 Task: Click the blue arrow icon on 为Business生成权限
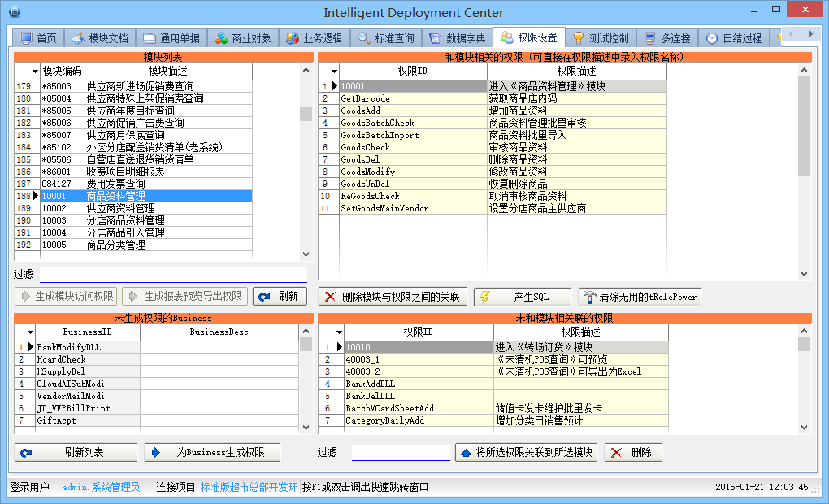pyautogui.click(x=155, y=452)
